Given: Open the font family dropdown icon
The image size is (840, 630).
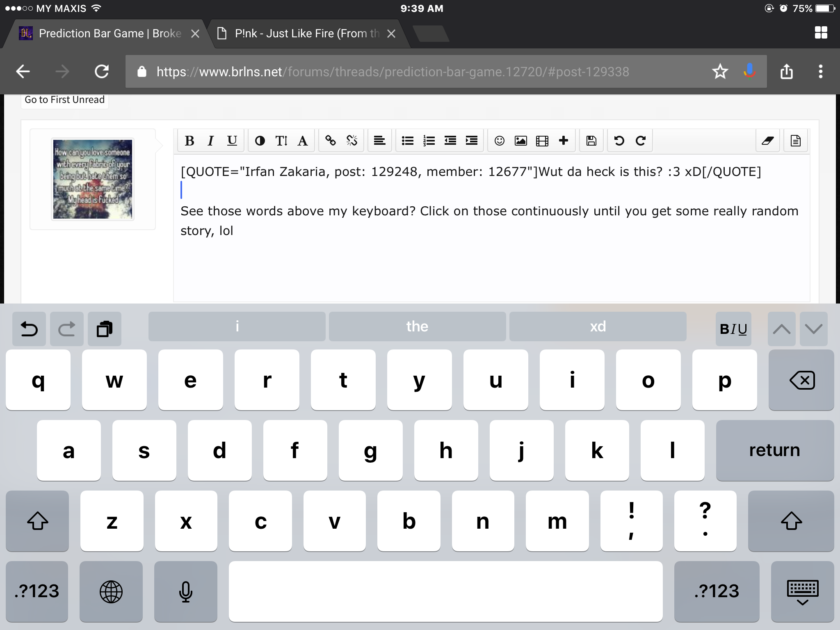Looking at the screenshot, I should 303,141.
